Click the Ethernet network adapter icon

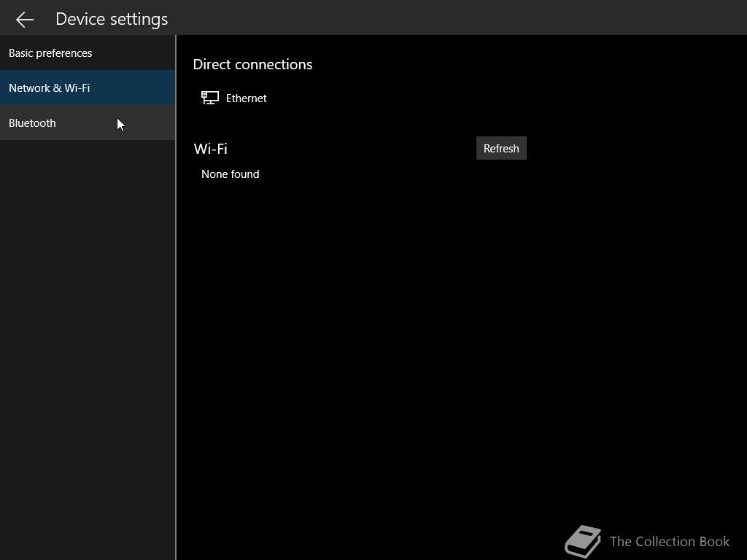point(210,98)
